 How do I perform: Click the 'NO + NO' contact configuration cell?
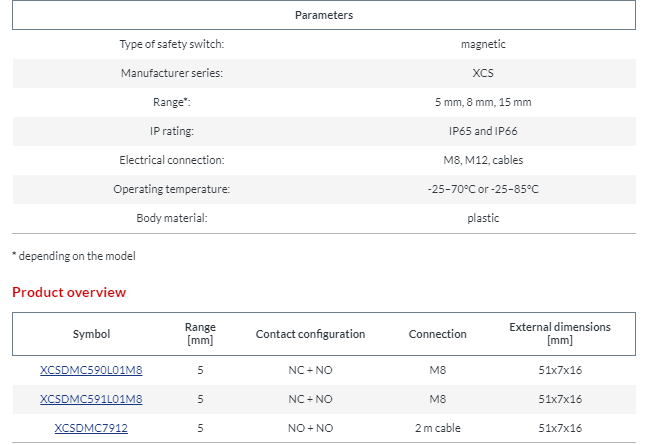[310, 428]
